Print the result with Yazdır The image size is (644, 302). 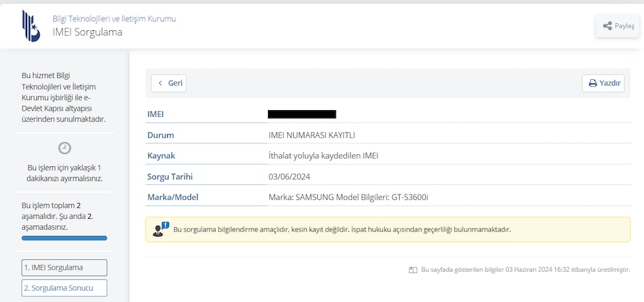tap(603, 83)
